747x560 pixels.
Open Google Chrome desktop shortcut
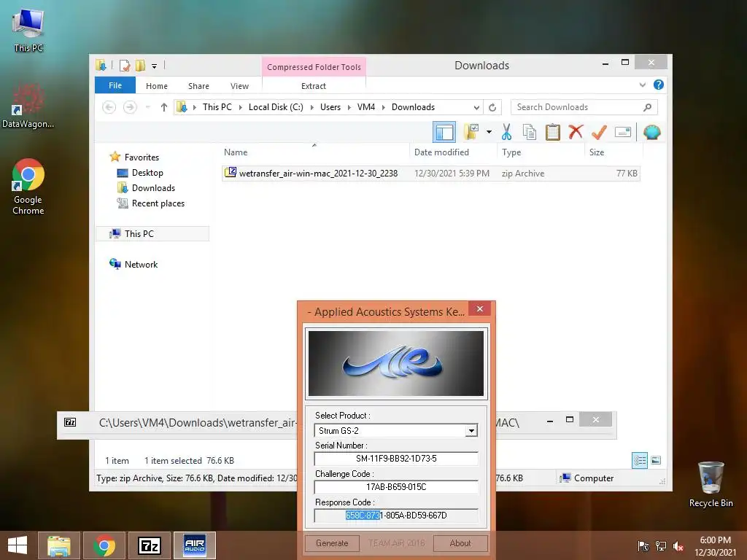[x=28, y=187]
